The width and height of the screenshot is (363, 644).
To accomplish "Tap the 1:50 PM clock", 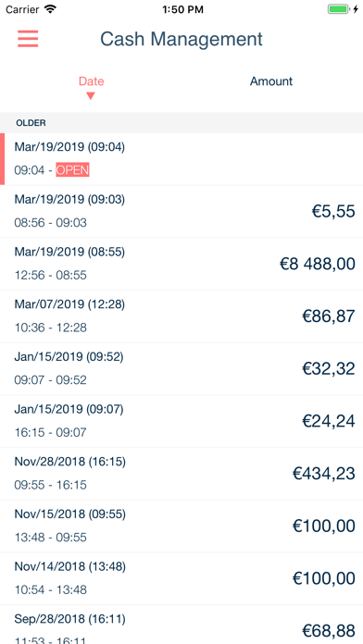I will click(x=183, y=9).
